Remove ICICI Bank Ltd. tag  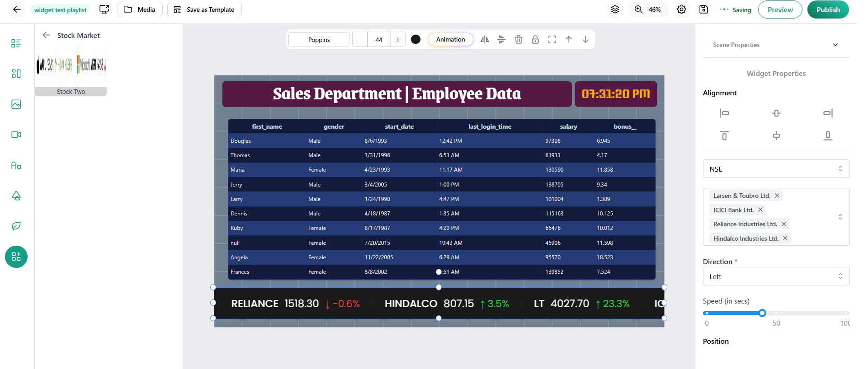pos(760,210)
